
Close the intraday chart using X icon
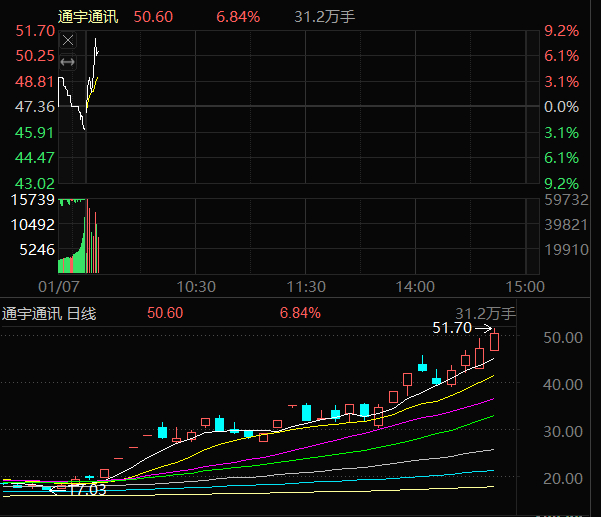pos(68,40)
